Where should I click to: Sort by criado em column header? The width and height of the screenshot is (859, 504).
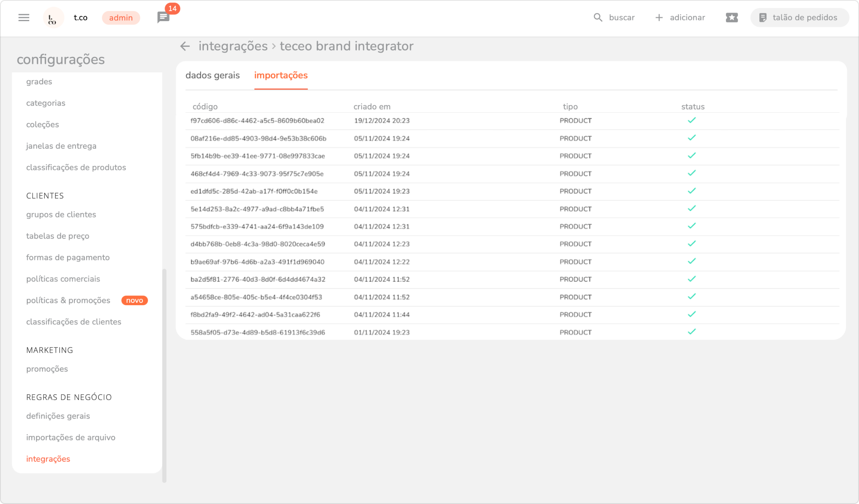[372, 106]
